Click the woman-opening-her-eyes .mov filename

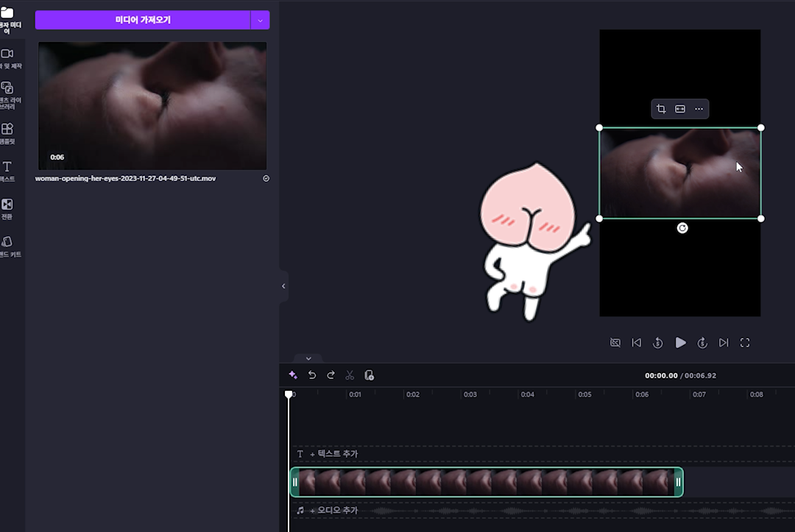(x=125, y=178)
